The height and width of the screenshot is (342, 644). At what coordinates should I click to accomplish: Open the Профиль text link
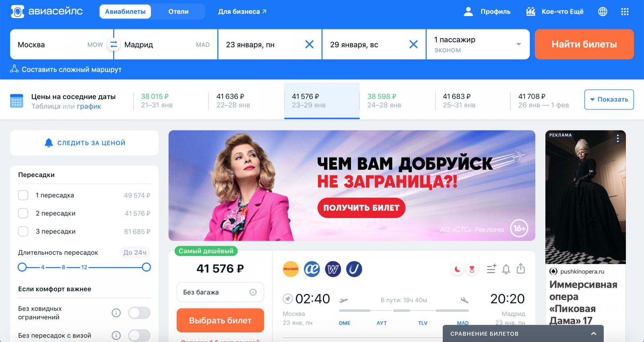[x=495, y=12]
